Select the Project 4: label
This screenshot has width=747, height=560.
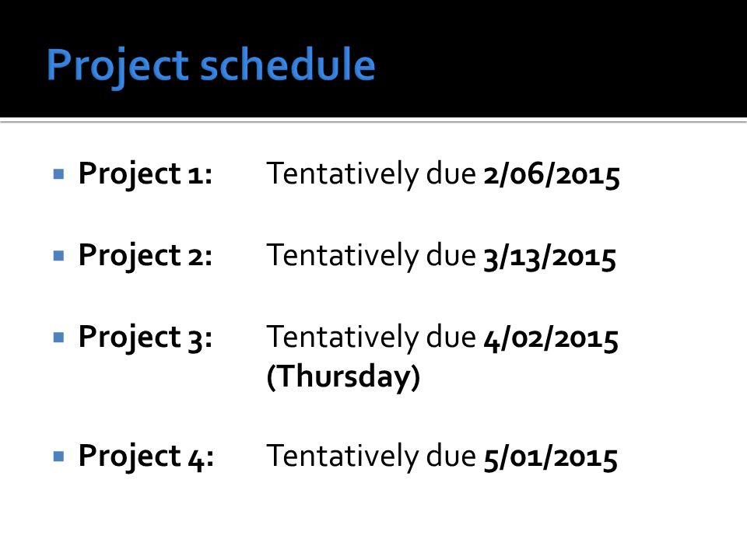(x=146, y=457)
